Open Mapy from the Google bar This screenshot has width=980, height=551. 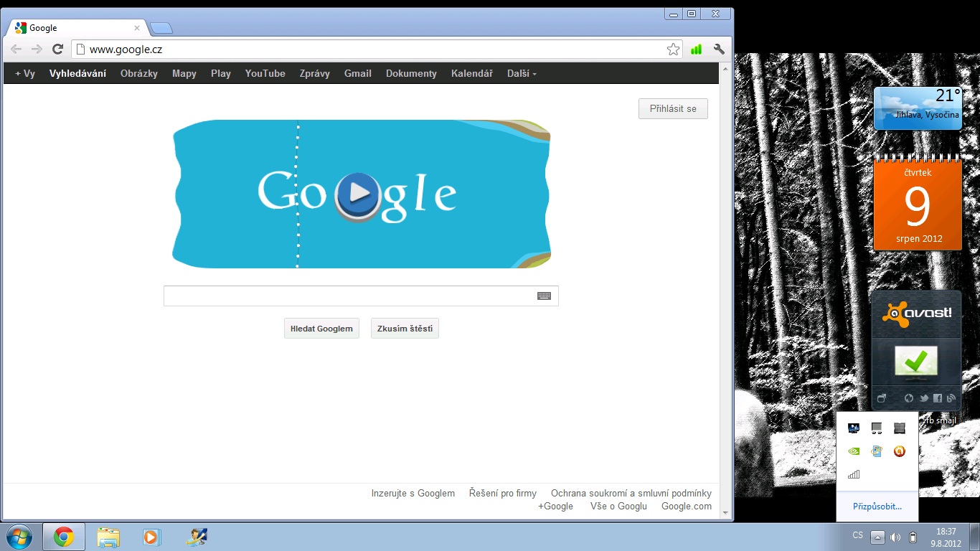point(184,73)
